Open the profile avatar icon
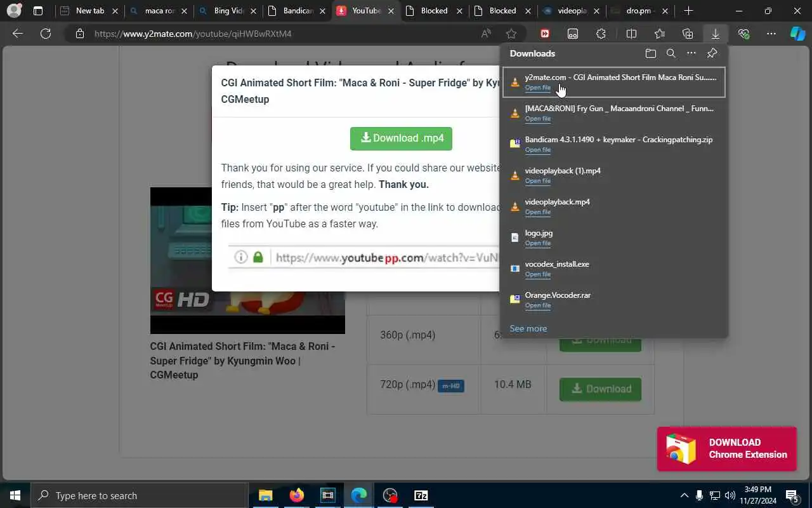The image size is (812, 508). pyautogui.click(x=14, y=11)
